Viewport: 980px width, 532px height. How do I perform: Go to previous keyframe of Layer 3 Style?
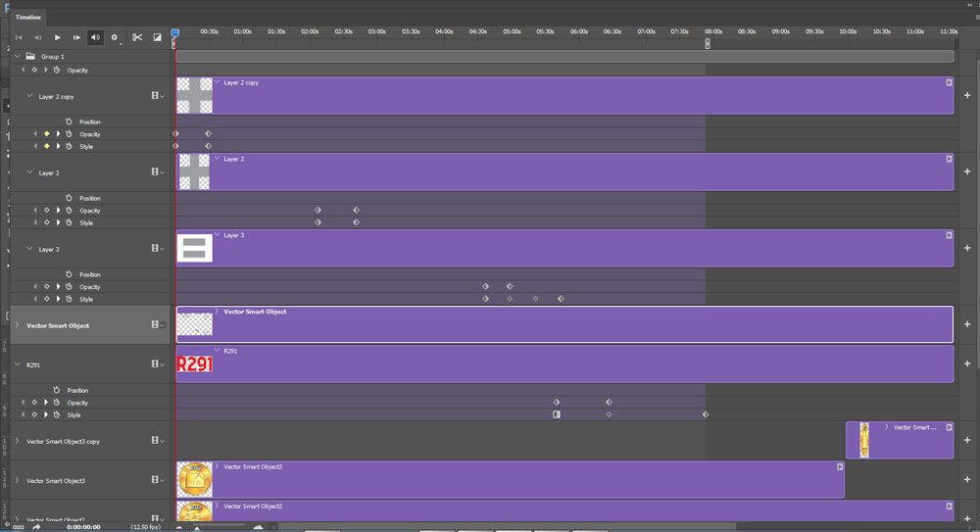pos(35,299)
